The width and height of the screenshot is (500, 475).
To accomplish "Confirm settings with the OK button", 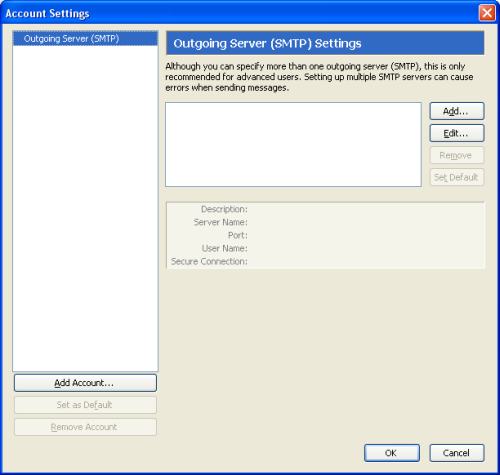I will [392, 453].
